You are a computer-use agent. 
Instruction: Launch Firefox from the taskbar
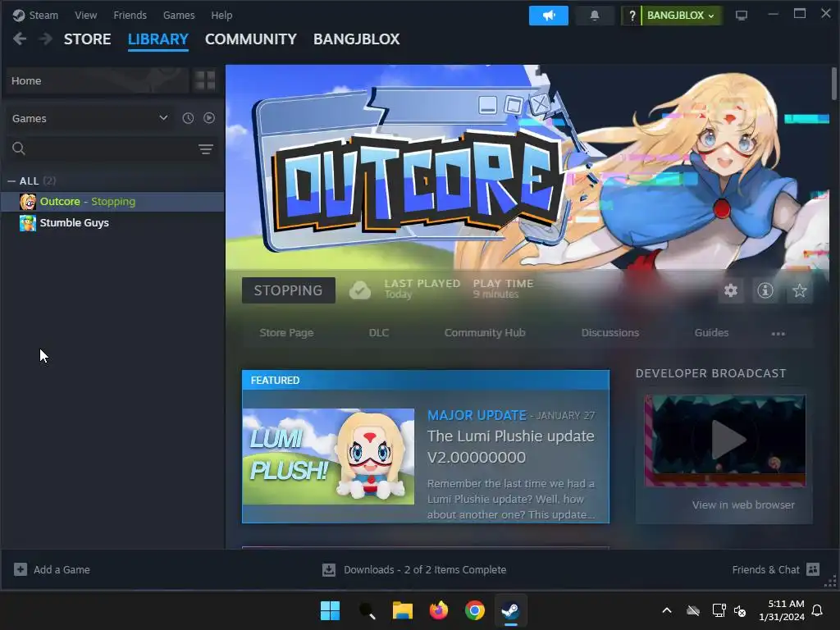439,610
